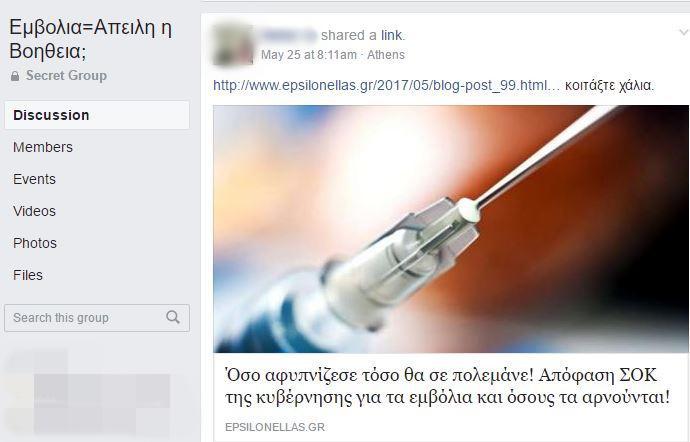Click the Secret Group lock icon

[x=15, y=76]
